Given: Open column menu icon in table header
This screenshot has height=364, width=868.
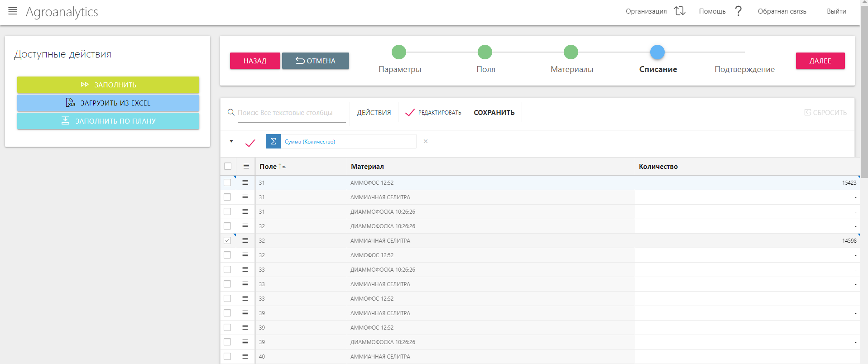Looking at the screenshot, I should 246,167.
